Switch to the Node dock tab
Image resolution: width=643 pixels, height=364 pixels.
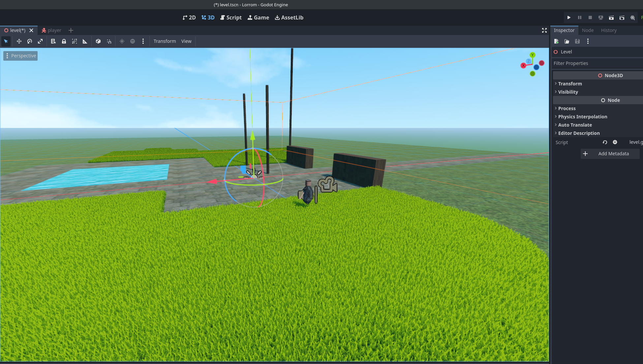click(588, 30)
